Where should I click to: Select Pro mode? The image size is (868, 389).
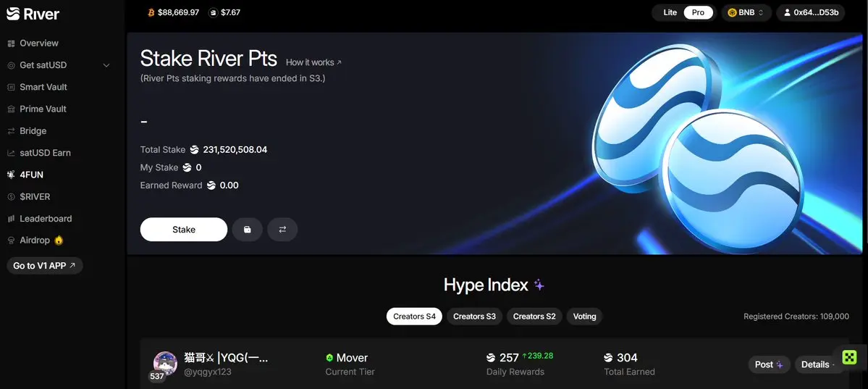point(698,12)
